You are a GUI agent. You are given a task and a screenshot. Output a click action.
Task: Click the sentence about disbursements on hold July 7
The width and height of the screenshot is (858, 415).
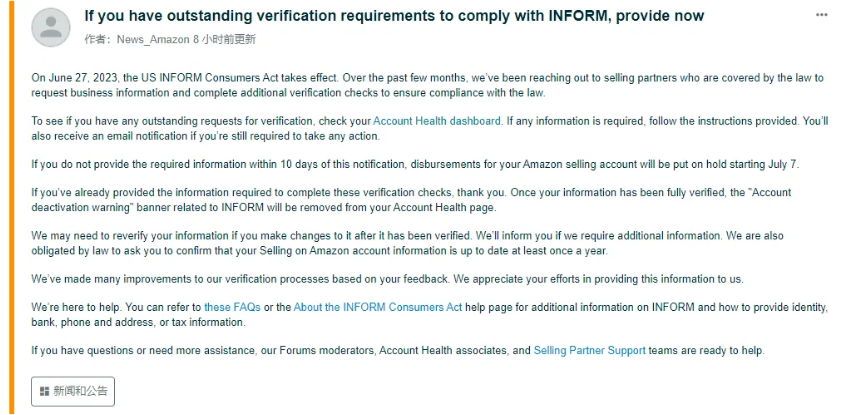coord(415,164)
